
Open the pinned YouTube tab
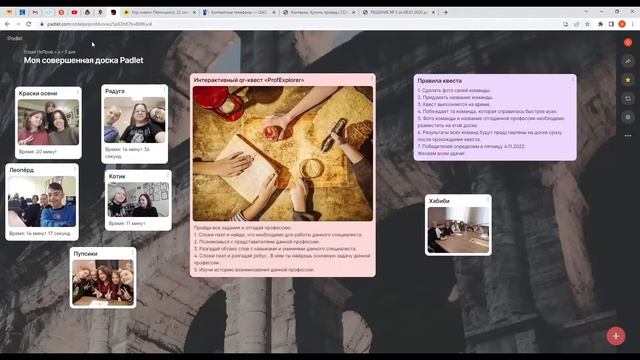[x=74, y=12]
